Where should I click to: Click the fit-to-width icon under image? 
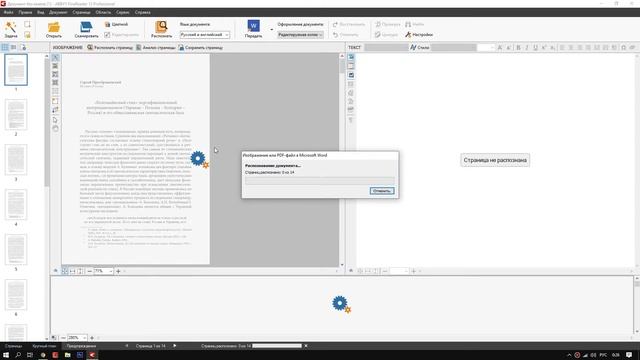click(x=73, y=271)
